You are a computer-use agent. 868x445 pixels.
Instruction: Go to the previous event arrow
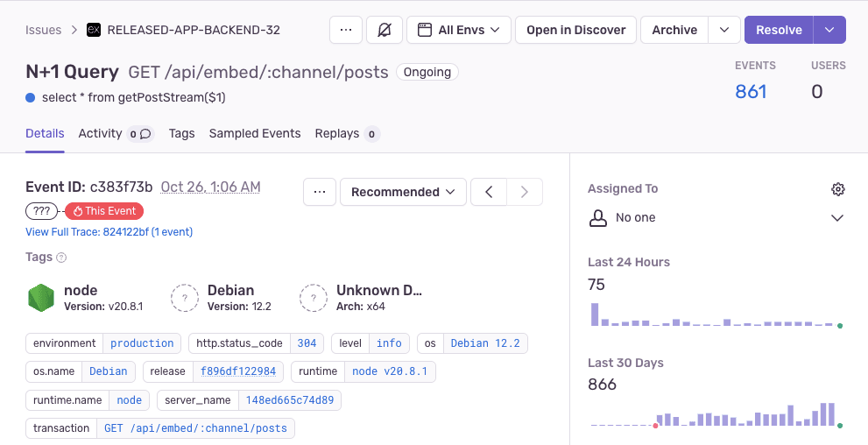tap(488, 192)
